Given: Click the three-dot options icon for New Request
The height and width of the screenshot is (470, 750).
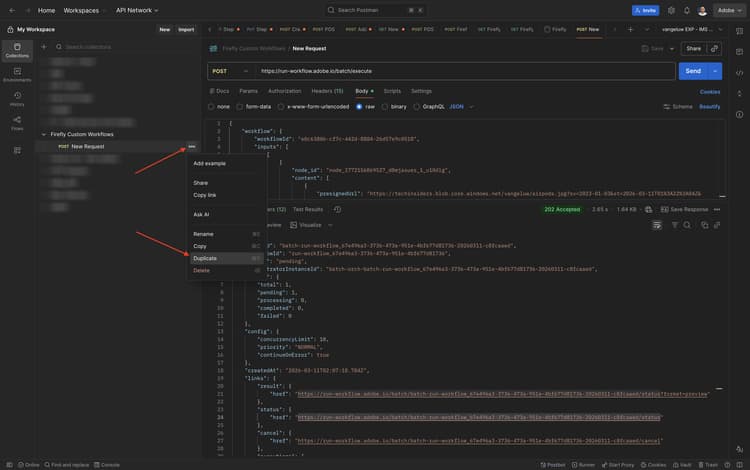Looking at the screenshot, I should (191, 147).
